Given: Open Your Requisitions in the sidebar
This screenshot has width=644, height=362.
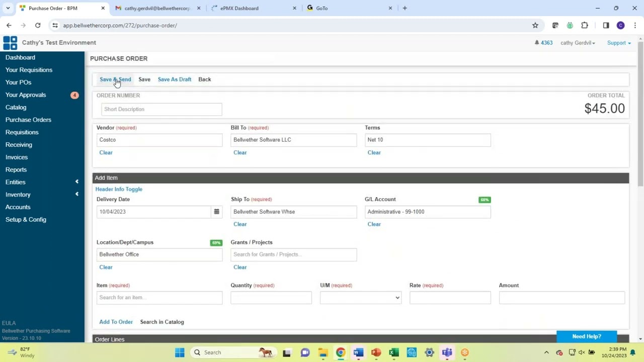Looking at the screenshot, I should pyautogui.click(x=29, y=70).
